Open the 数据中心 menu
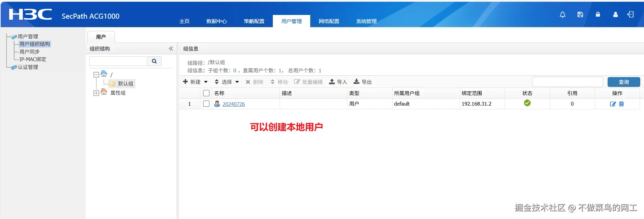Viewport: 644px width, 219px height. point(217,21)
